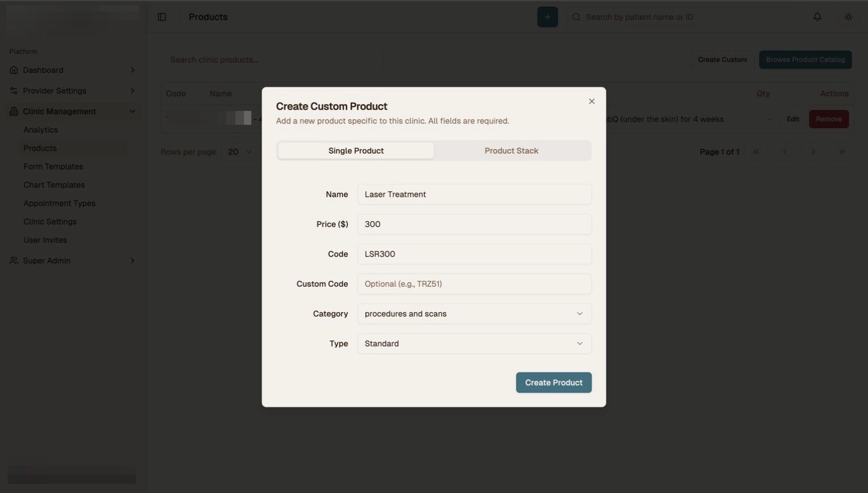Click the magnifier icon in patient search
The width and height of the screenshot is (868, 493).
coord(575,17)
